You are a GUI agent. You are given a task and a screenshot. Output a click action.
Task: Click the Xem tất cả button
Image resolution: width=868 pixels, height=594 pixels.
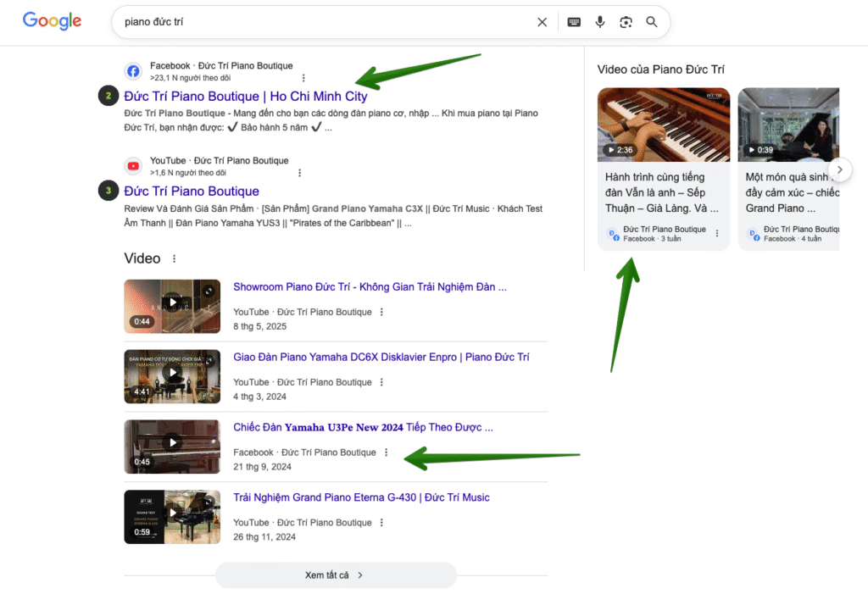[x=335, y=575]
